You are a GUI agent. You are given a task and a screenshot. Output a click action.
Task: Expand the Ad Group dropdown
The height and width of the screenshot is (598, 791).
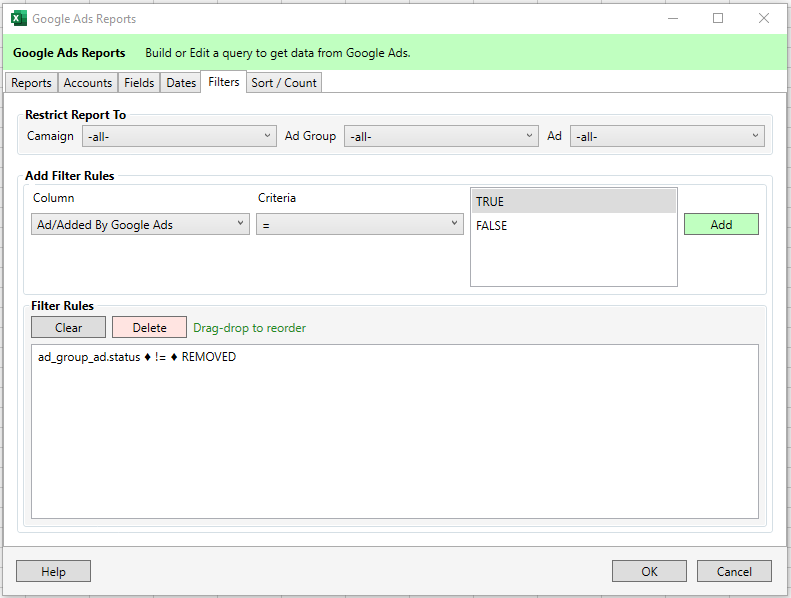pyautogui.click(x=441, y=136)
